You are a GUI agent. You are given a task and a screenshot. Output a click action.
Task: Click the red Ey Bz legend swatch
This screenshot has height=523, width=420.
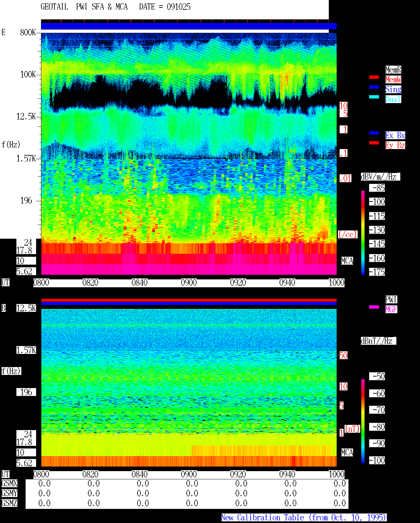point(374,143)
